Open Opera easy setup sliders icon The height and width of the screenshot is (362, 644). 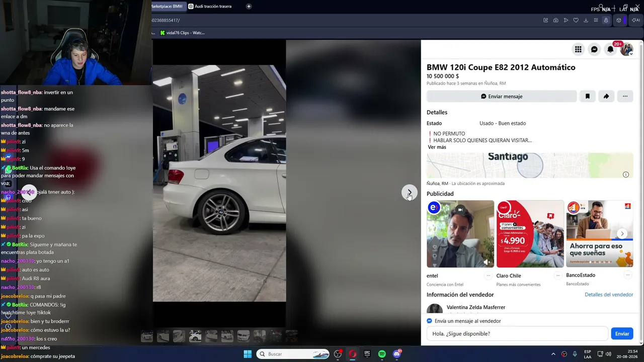tap(596, 20)
